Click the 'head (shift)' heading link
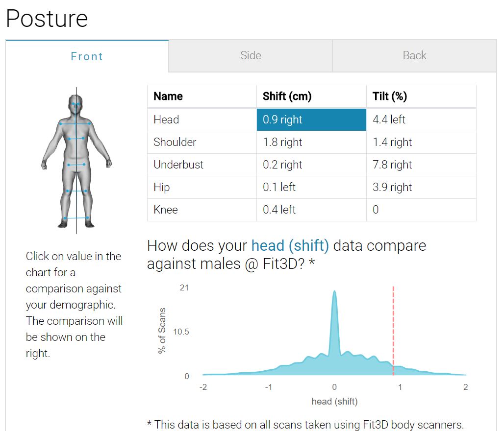This screenshot has height=431, width=504. pyautogui.click(x=290, y=245)
